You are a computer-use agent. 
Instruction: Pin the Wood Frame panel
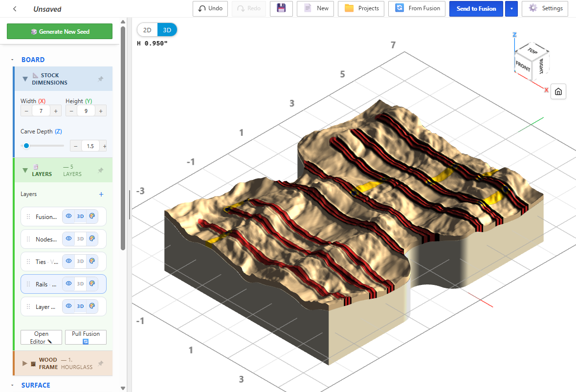click(101, 363)
